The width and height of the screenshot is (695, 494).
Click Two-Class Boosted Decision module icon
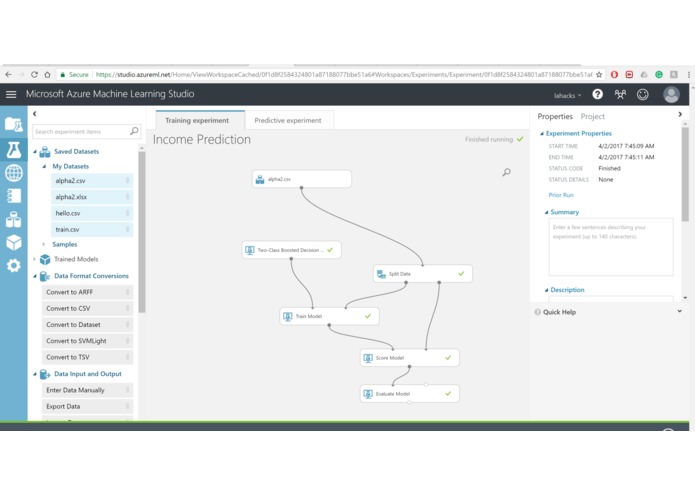(x=250, y=250)
